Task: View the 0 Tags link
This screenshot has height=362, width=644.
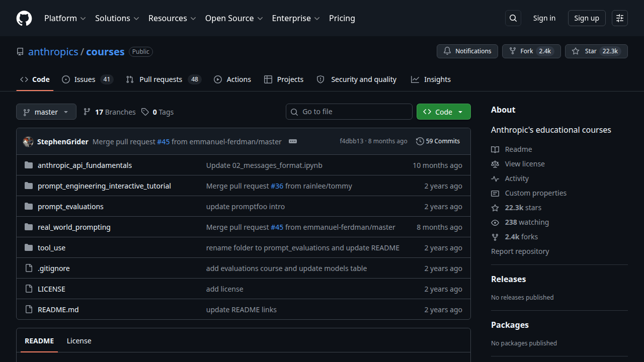Action: click(x=157, y=112)
